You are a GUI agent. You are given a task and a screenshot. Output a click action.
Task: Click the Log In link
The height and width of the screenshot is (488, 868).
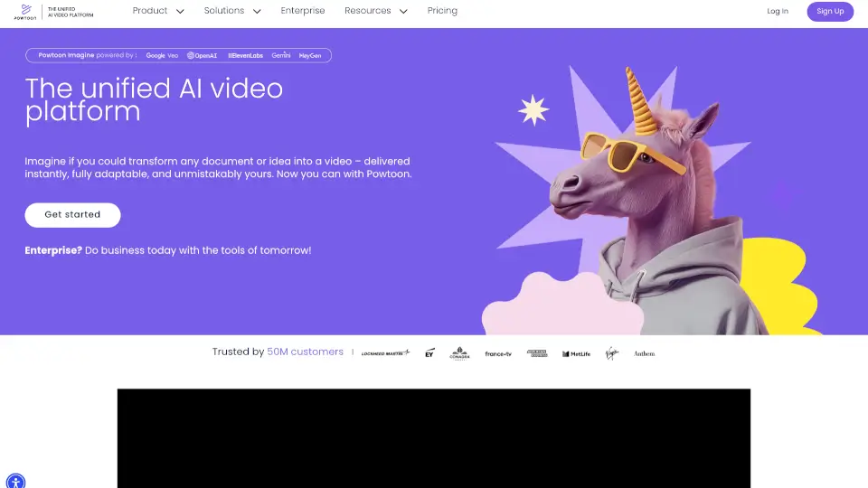pyautogui.click(x=778, y=11)
